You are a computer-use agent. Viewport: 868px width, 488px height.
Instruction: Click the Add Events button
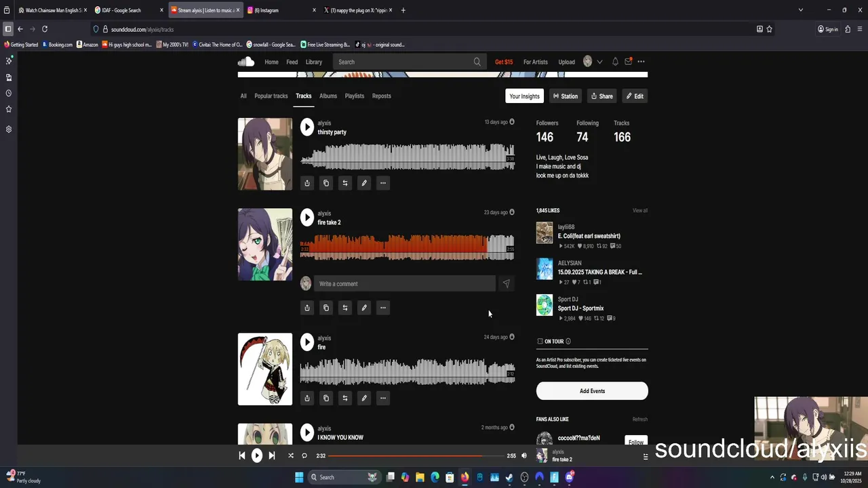592,391
